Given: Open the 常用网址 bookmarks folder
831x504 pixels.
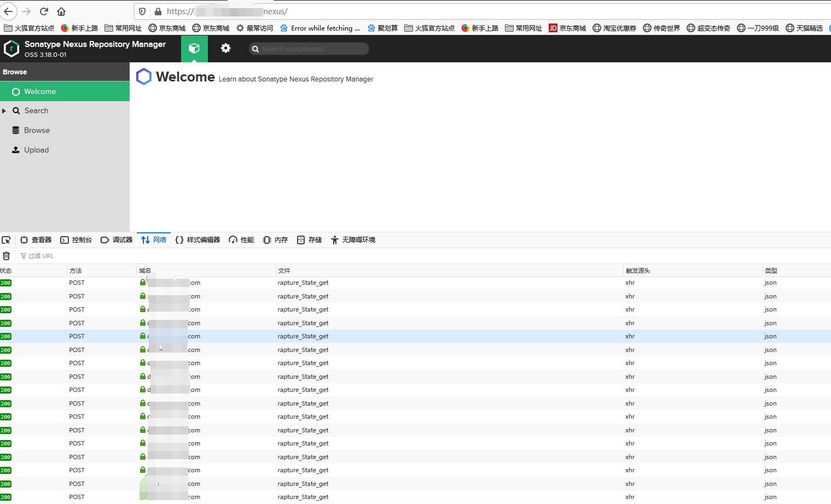Looking at the screenshot, I should pos(123,28).
